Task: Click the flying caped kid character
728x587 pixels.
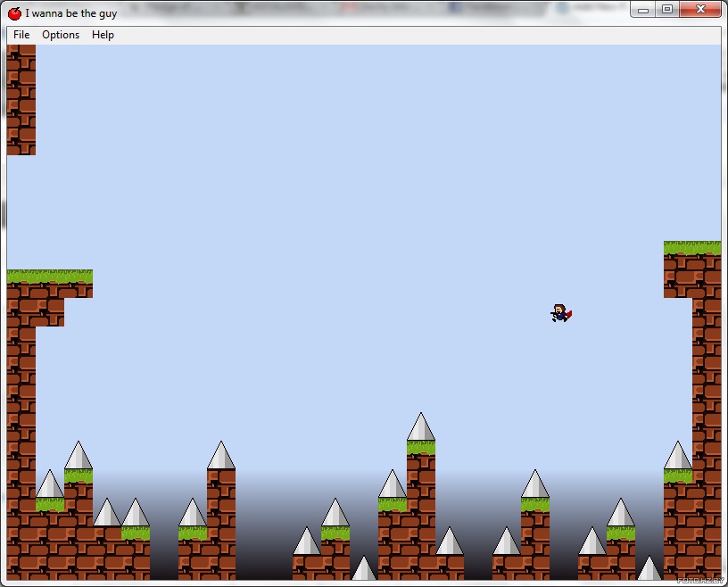Action: (561, 313)
